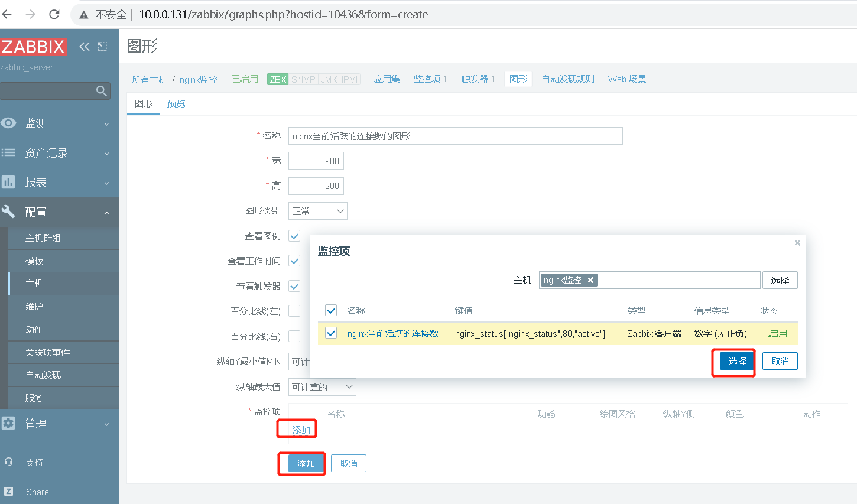Click the sidebar search magnifier icon
This screenshot has height=504, width=857.
tap(102, 90)
